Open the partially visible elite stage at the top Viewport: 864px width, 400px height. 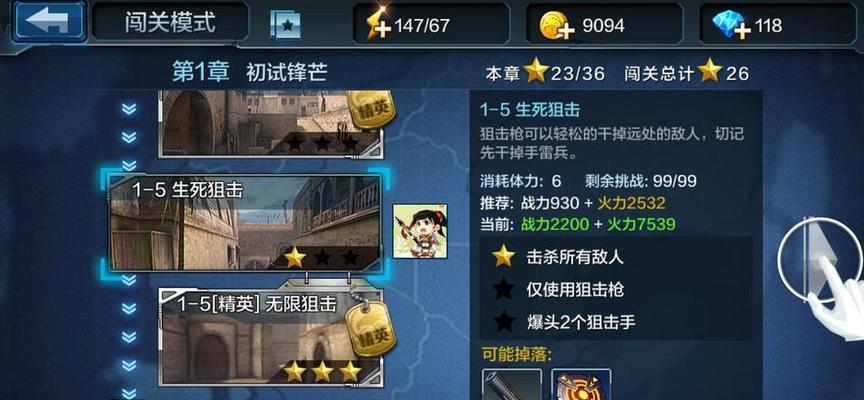pyautogui.click(x=270, y=124)
